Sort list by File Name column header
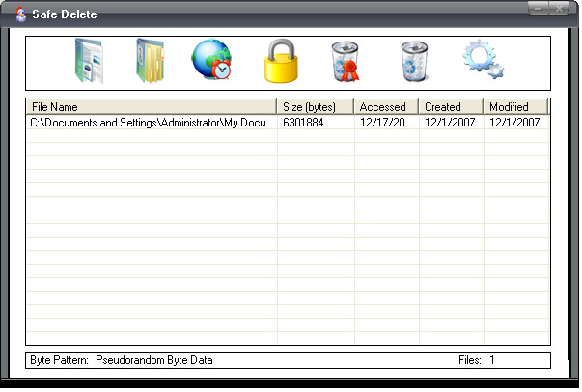The width and height of the screenshot is (582, 392). 152,107
